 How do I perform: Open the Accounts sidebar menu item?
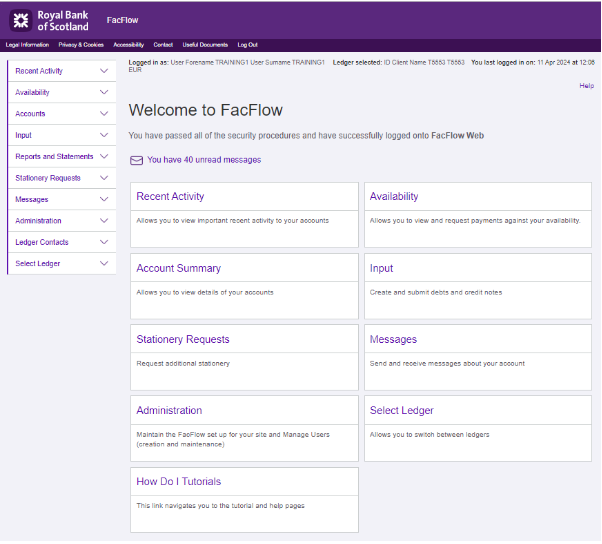[31, 114]
